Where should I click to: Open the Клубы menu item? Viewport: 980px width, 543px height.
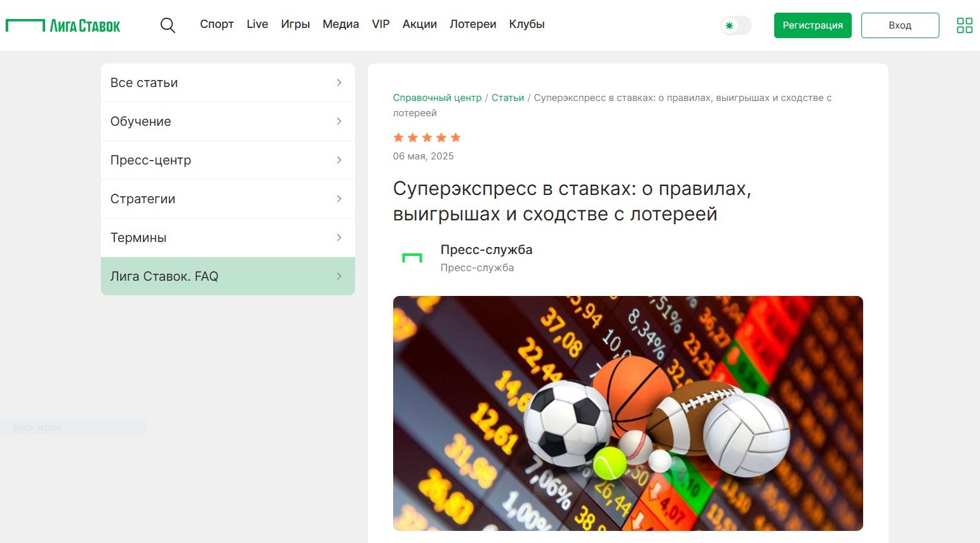point(527,24)
